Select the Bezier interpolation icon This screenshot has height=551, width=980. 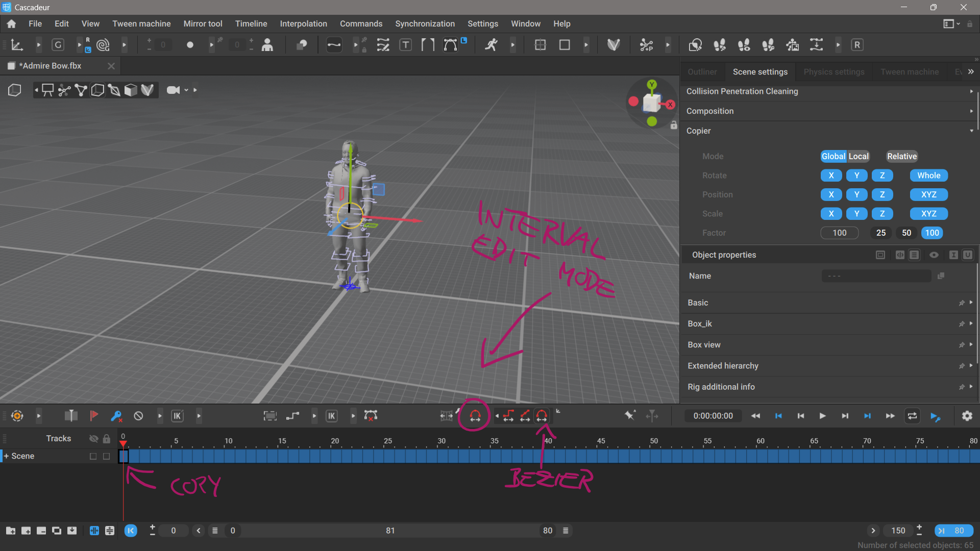542,416
